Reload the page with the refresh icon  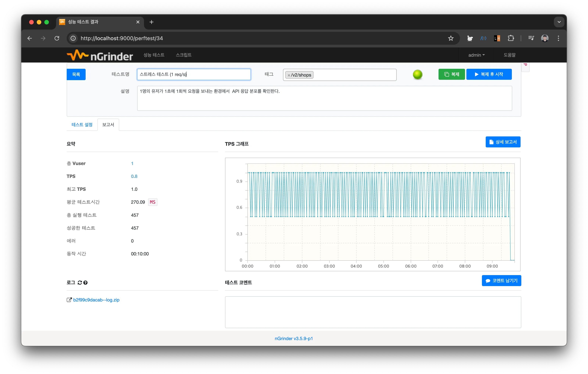tap(57, 38)
